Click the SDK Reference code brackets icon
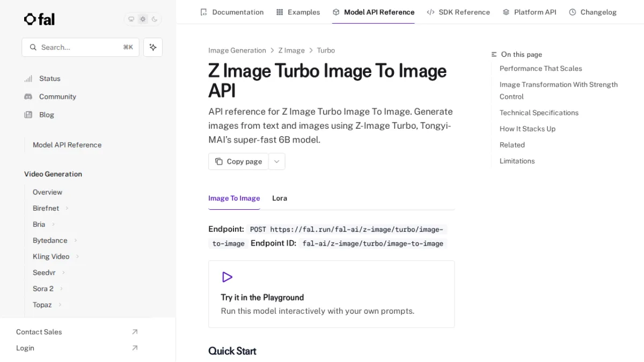This screenshot has width=644, height=362. (x=430, y=12)
